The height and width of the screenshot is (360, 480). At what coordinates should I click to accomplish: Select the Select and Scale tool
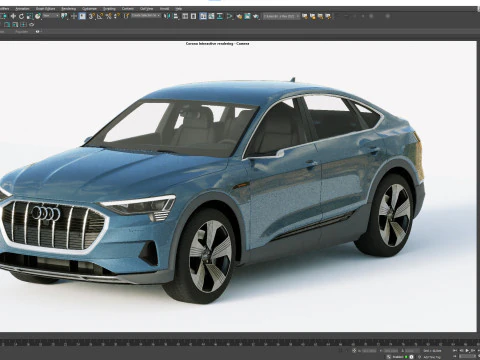coord(30,16)
